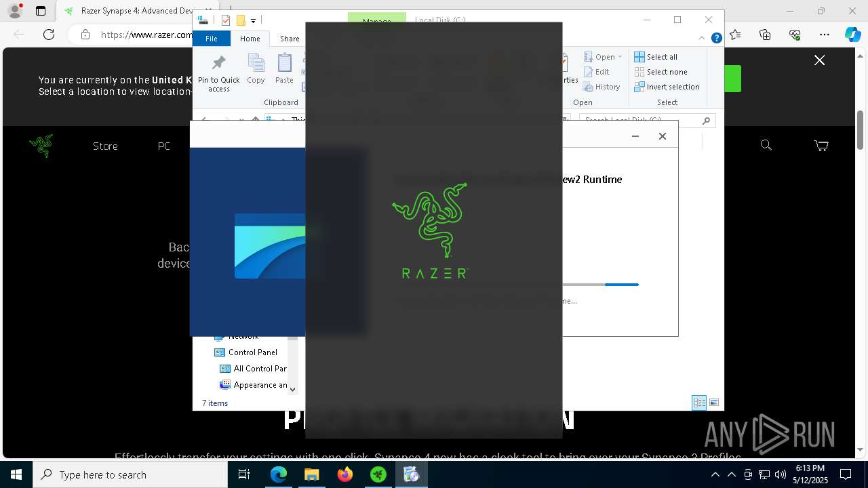868x488 pixels.
Task: Expand Customize Quick Access Toolbar dropdown
Action: [253, 21]
